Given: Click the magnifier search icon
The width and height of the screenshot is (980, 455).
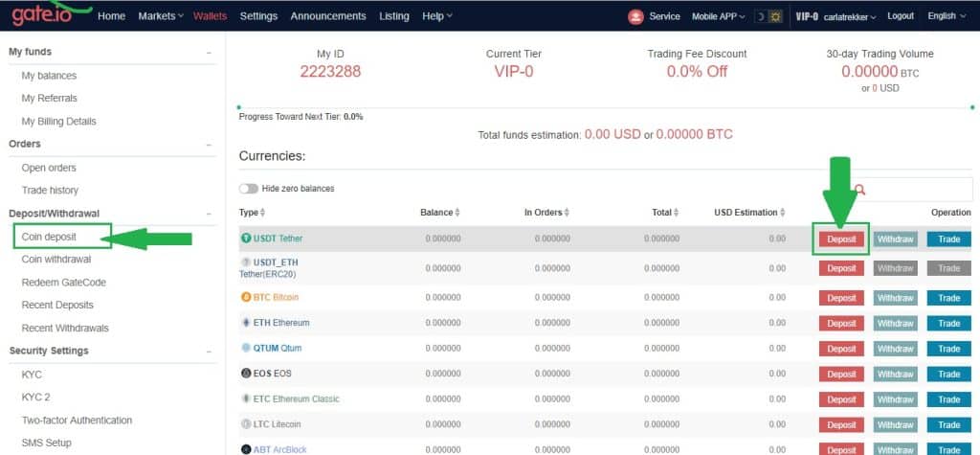Looking at the screenshot, I should 859,190.
